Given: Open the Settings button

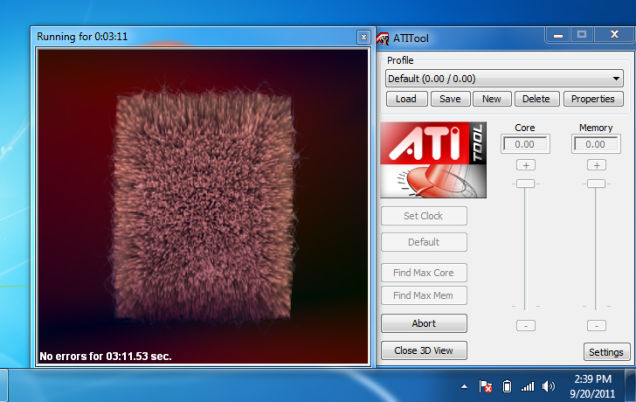Looking at the screenshot, I should [606, 352].
